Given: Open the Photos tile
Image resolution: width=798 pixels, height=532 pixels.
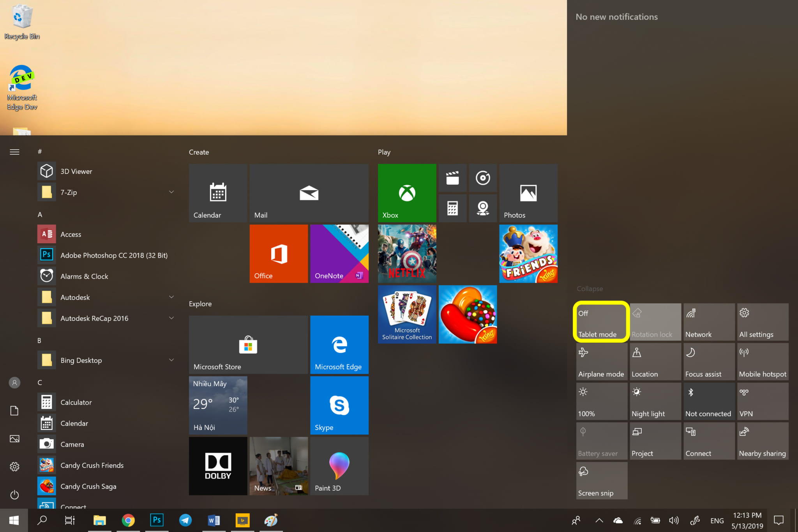Looking at the screenshot, I should (528, 193).
